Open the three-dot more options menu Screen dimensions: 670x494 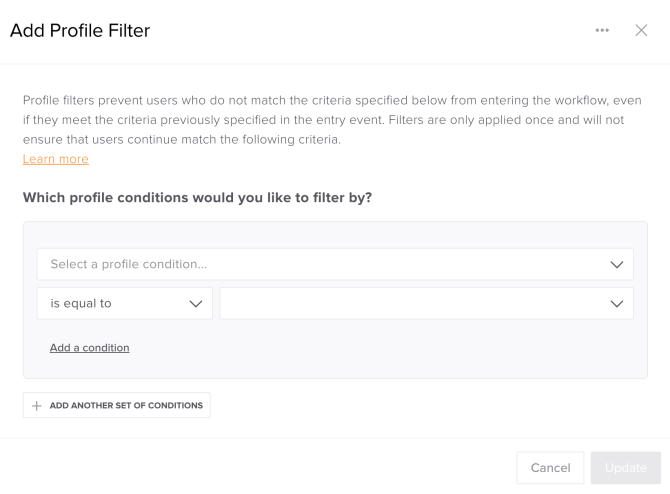click(x=602, y=31)
